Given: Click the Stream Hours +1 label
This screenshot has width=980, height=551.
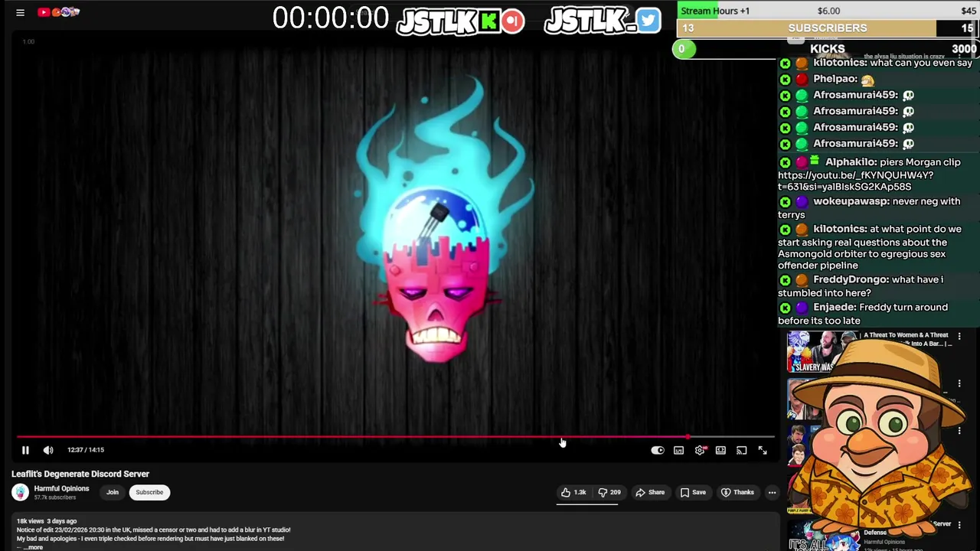Looking at the screenshot, I should [715, 11].
